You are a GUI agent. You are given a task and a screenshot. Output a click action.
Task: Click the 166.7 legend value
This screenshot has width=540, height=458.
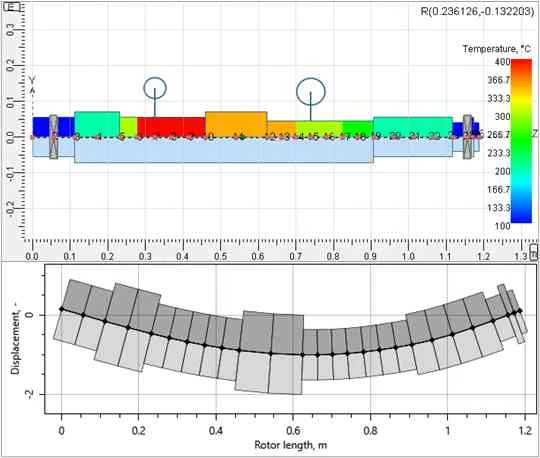[498, 190]
